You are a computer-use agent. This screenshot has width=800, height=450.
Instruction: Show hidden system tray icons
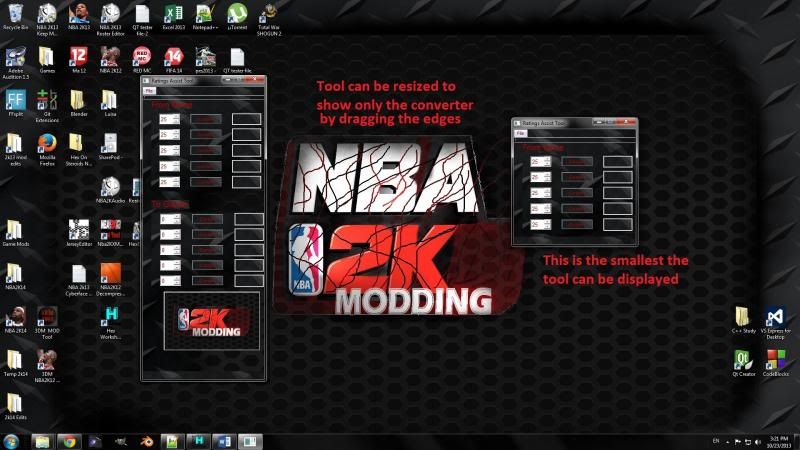click(x=728, y=442)
